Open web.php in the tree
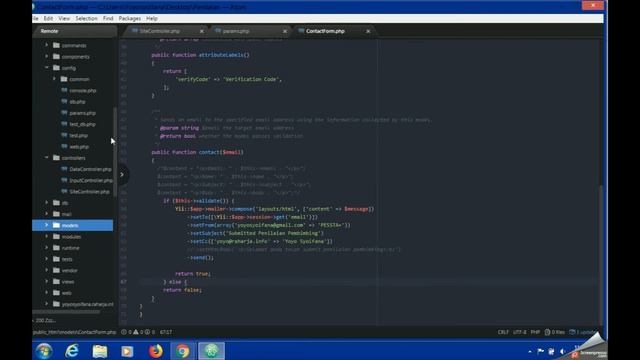The image size is (640, 360). (x=79, y=147)
